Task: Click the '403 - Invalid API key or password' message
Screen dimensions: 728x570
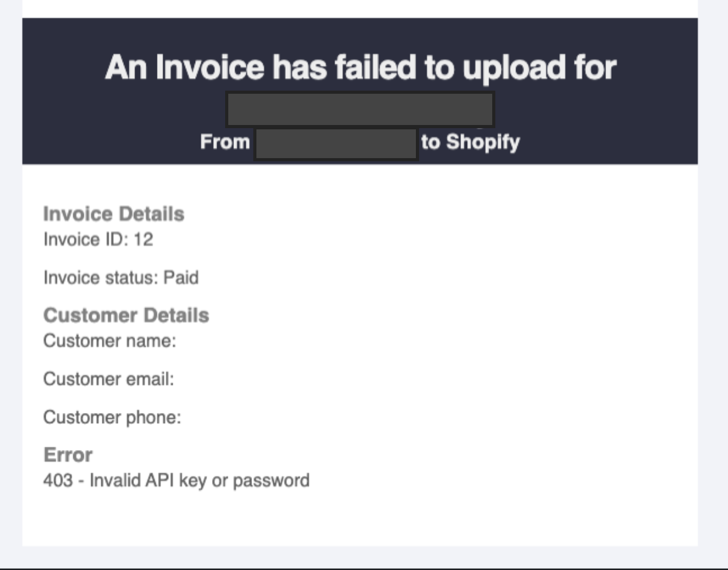Action: [x=176, y=481]
